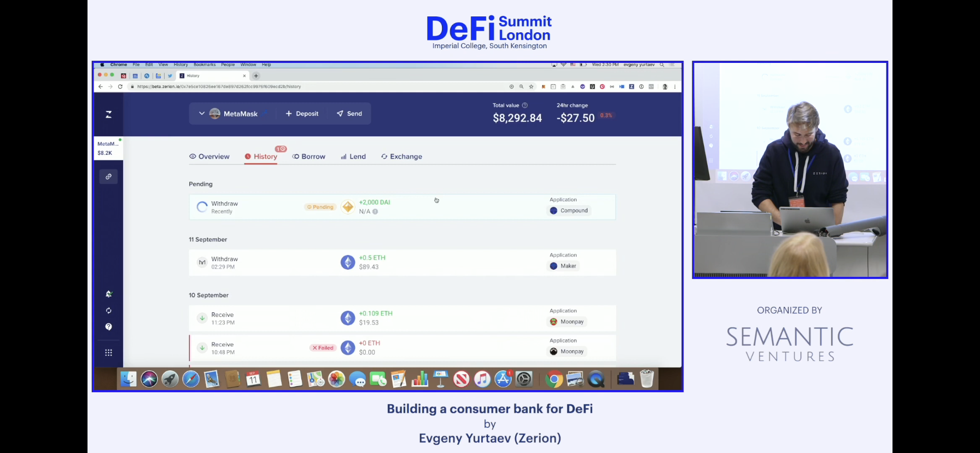This screenshot has width=980, height=453.
Task: Open the Lend tab
Action: pyautogui.click(x=353, y=156)
